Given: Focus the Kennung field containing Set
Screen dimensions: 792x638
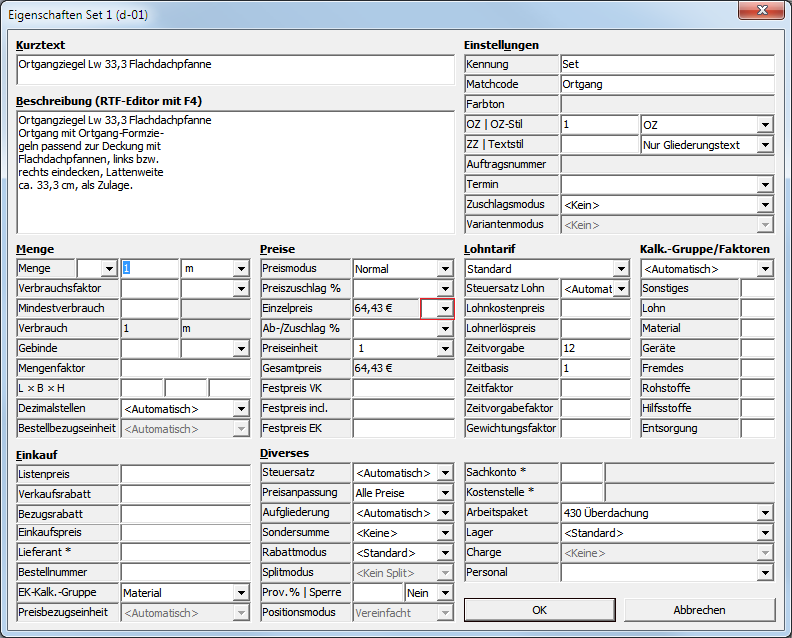Looking at the screenshot, I should coord(667,64).
